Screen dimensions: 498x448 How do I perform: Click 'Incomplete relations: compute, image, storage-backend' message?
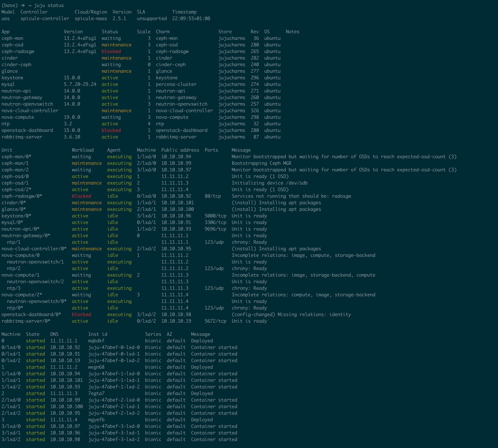click(x=304, y=295)
